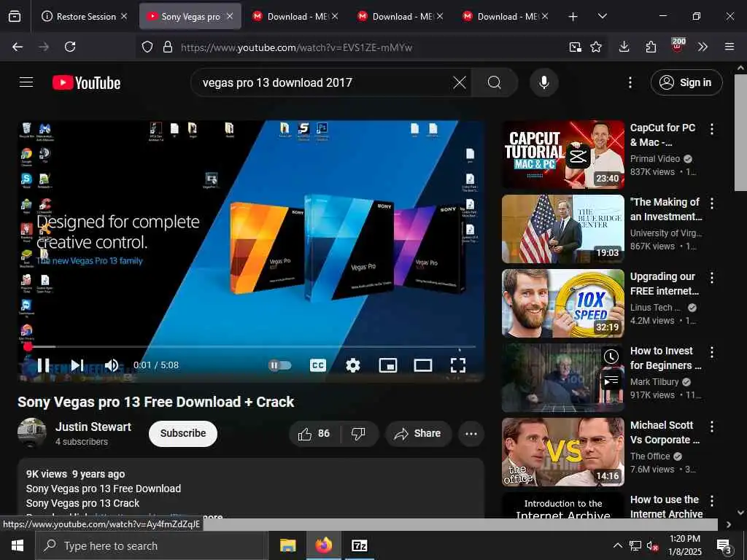
Task: Reload the current page
Action: [70, 47]
